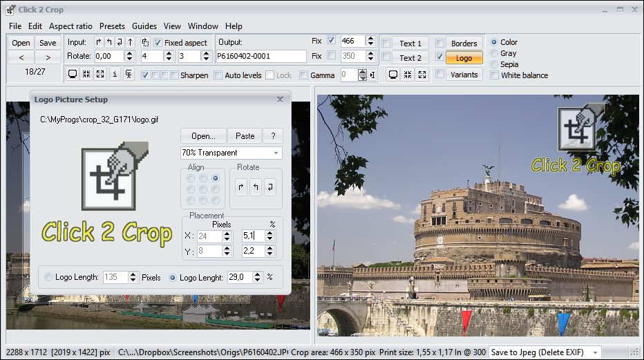Open the Aspect ratio menu
644x360 pixels.
70,26
